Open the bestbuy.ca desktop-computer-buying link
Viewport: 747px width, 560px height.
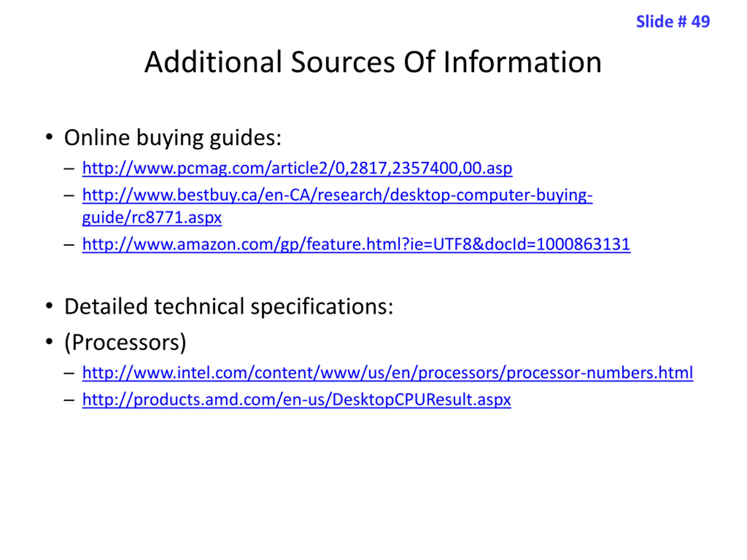(337, 195)
